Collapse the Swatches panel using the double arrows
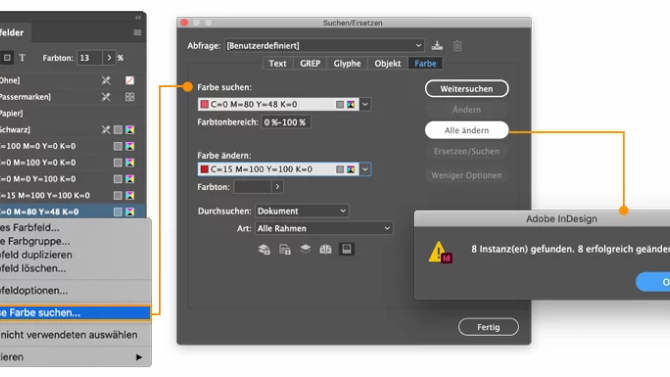This screenshot has width=670, height=377. coord(138,18)
